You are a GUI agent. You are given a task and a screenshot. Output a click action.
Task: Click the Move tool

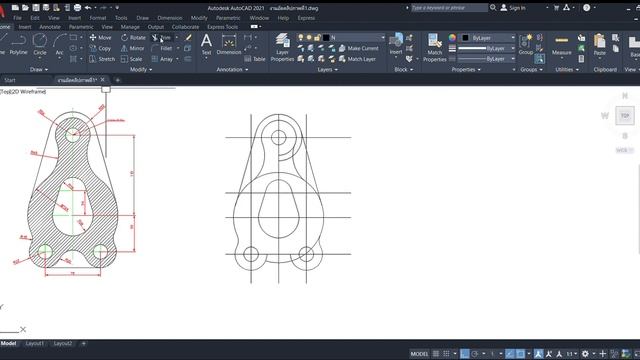click(100, 38)
